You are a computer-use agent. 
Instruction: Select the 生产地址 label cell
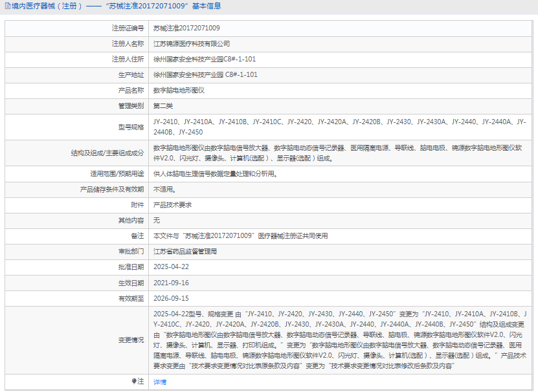(77, 75)
